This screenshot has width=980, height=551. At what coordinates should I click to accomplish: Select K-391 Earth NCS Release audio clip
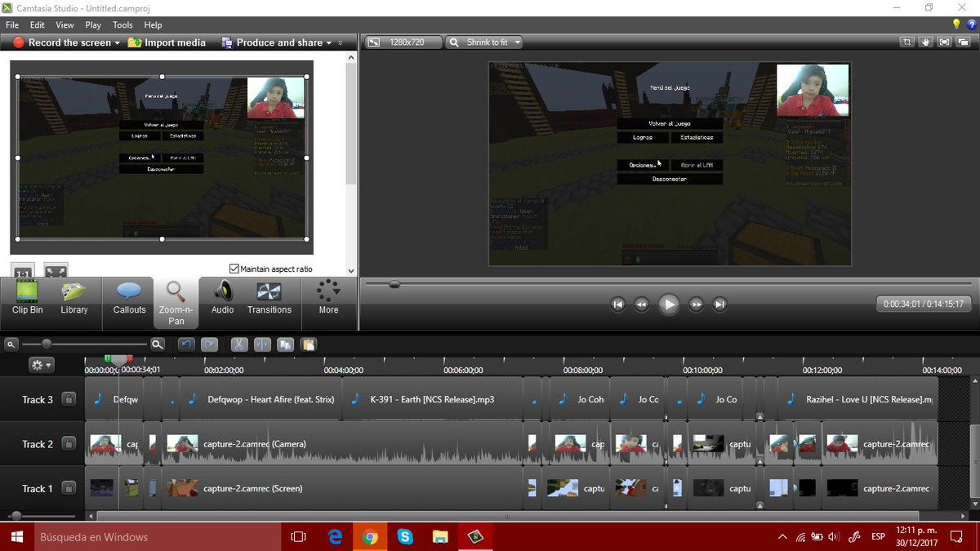pyautogui.click(x=432, y=399)
